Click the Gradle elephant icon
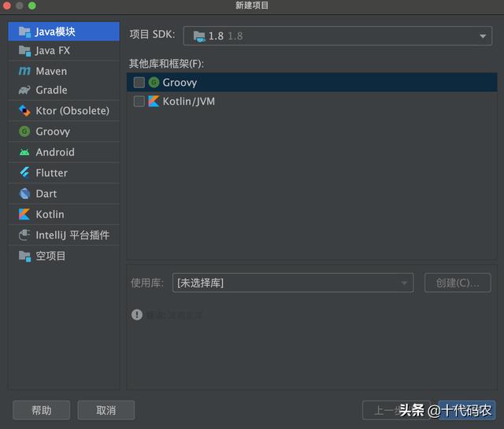 pos(24,90)
